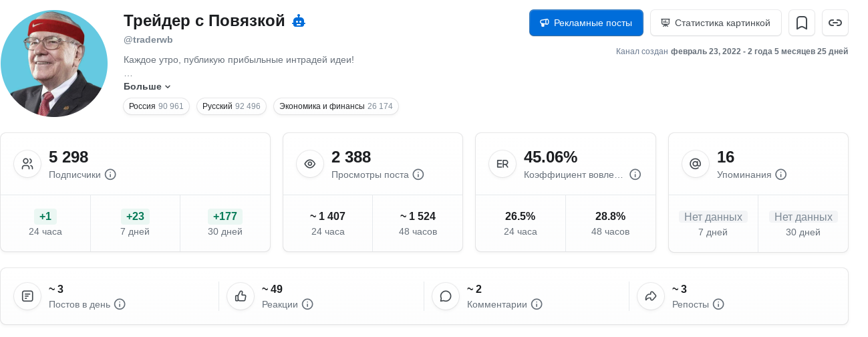Click info icon next to Постов в день
868x337 pixels.
(x=120, y=304)
